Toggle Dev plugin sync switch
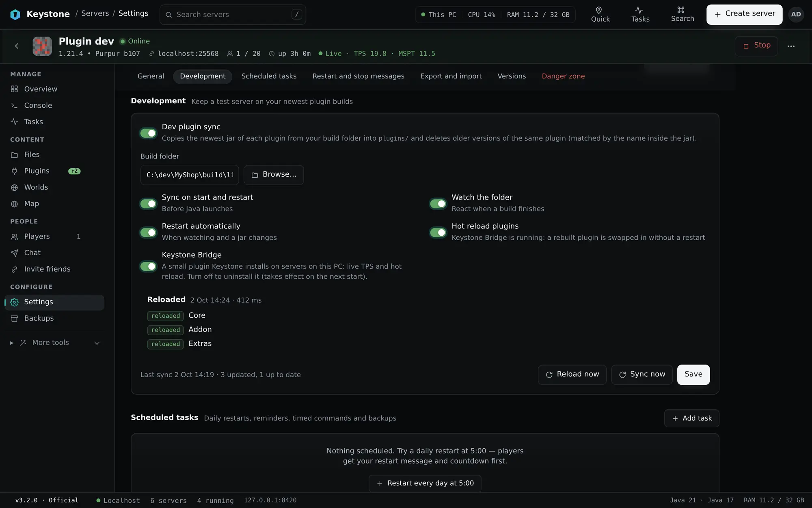The width and height of the screenshot is (812, 508). (148, 133)
